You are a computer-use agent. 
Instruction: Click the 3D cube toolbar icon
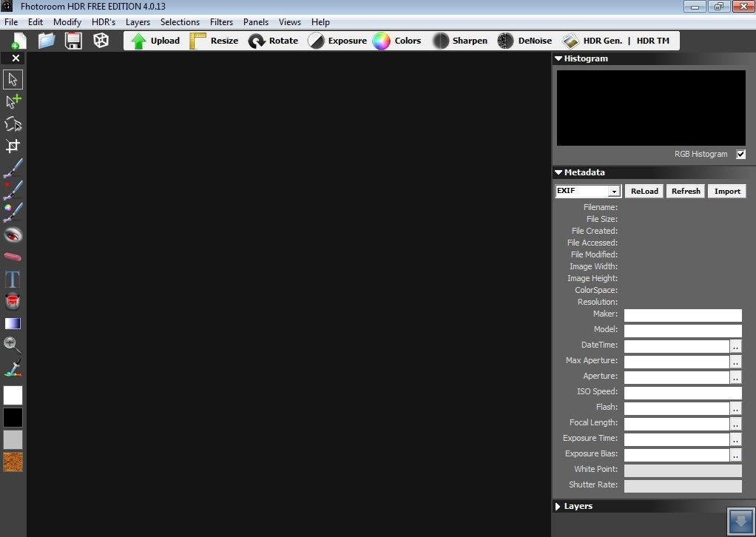tap(101, 41)
